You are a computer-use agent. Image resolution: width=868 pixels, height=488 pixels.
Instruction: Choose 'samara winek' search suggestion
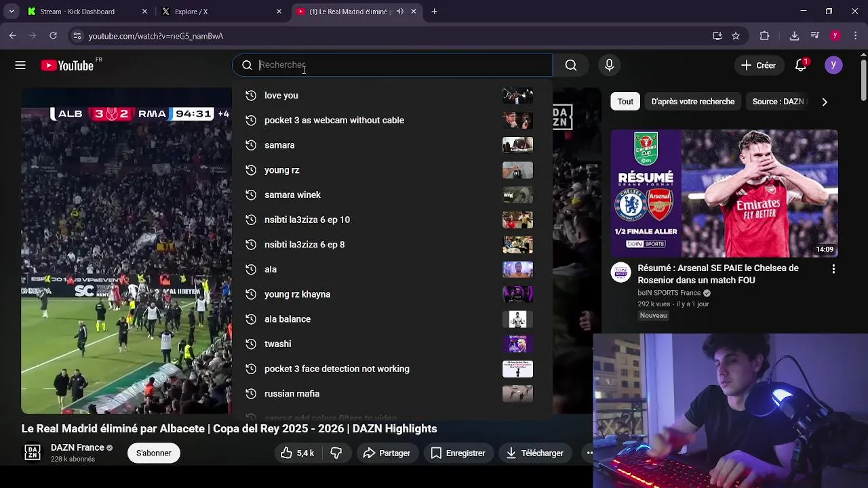(x=392, y=195)
